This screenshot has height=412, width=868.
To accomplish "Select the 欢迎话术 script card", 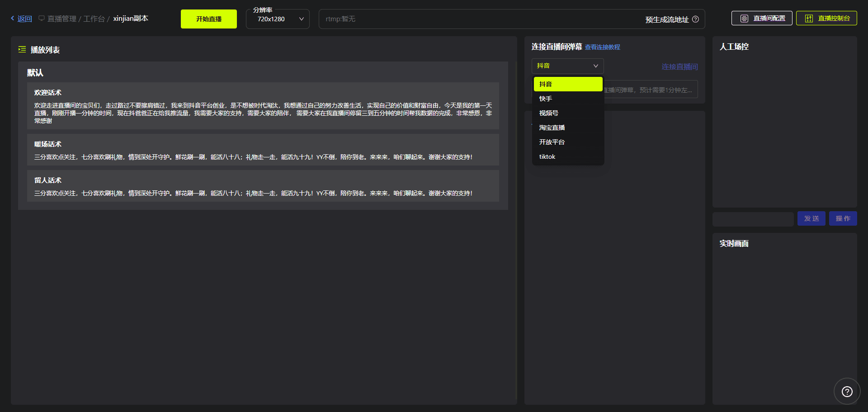I will coord(263,106).
